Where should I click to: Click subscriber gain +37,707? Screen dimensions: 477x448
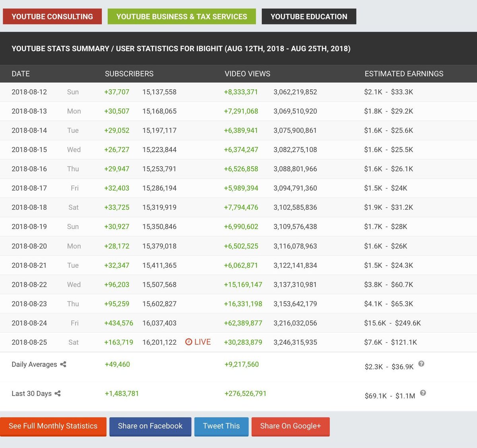tap(116, 92)
